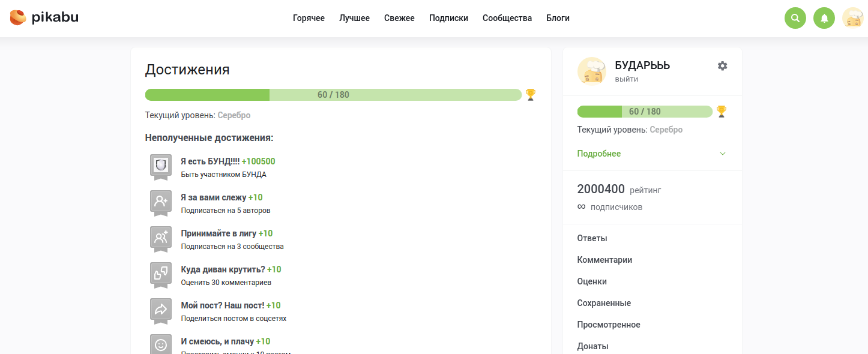Switch to the Лучшее tab

point(354,18)
